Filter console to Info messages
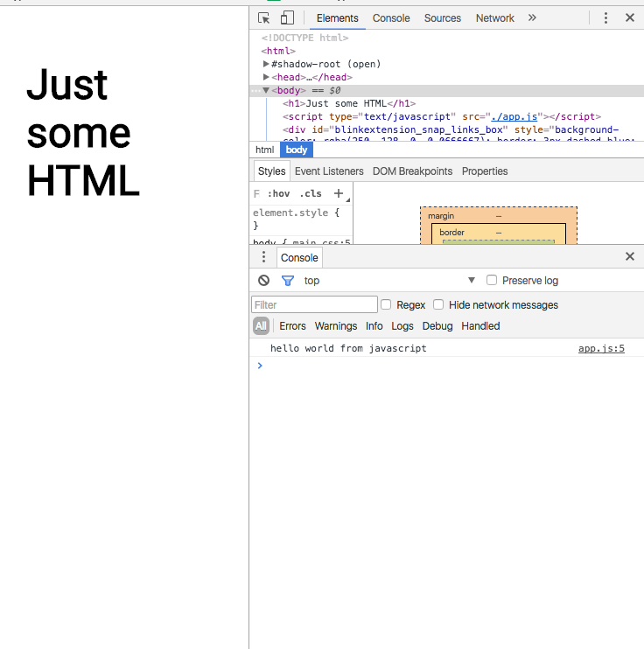The image size is (644, 649). (x=374, y=326)
